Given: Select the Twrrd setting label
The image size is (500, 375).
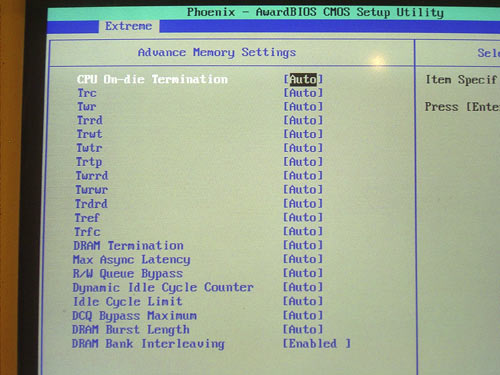Looking at the screenshot, I should (92, 176).
